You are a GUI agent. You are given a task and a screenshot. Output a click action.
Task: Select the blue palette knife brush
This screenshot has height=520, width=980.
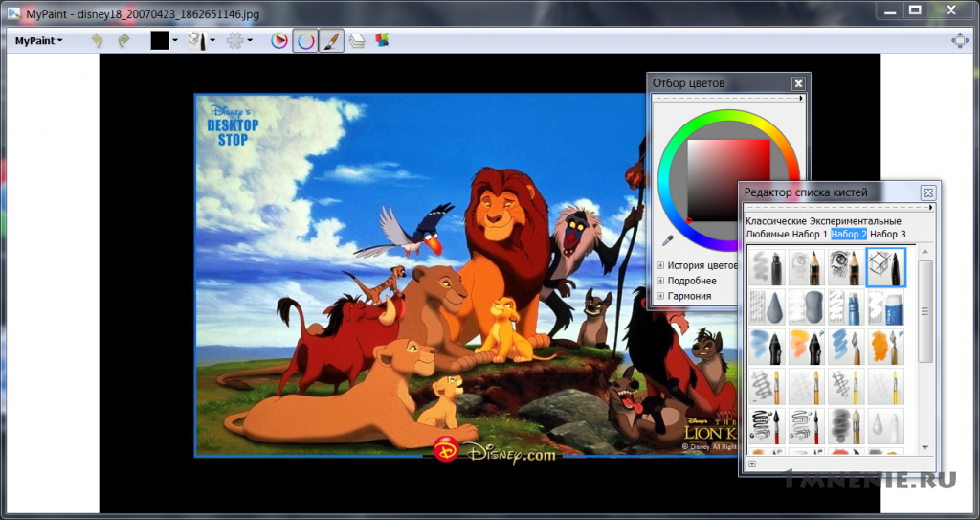(846, 347)
